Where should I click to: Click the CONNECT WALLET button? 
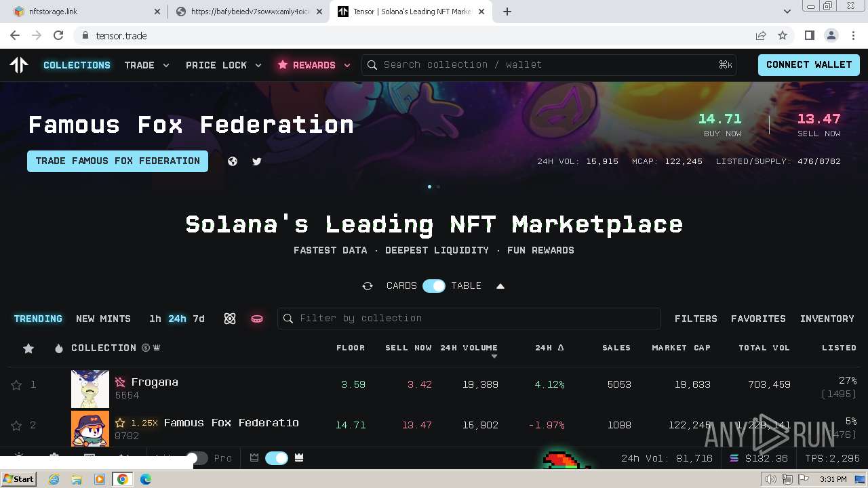click(x=809, y=65)
